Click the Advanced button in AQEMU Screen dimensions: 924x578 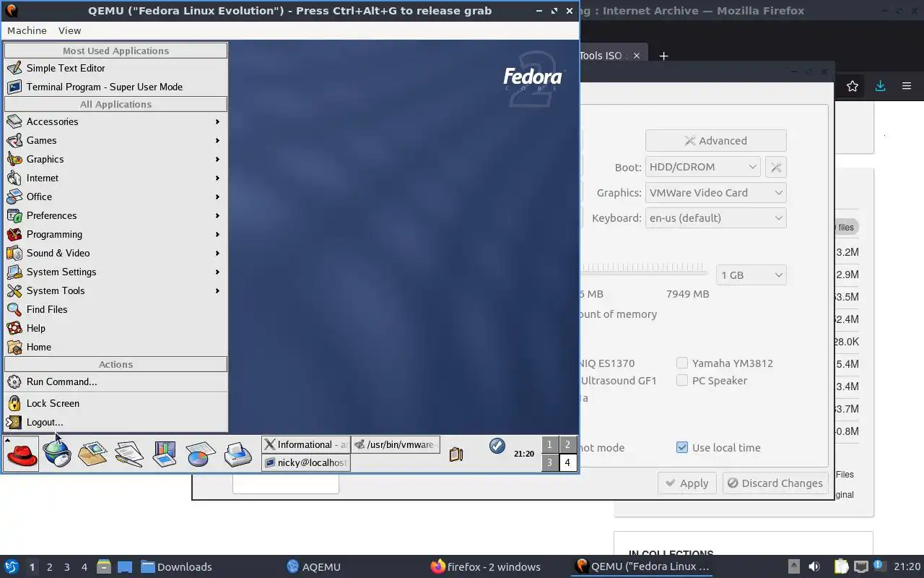pyautogui.click(x=715, y=141)
